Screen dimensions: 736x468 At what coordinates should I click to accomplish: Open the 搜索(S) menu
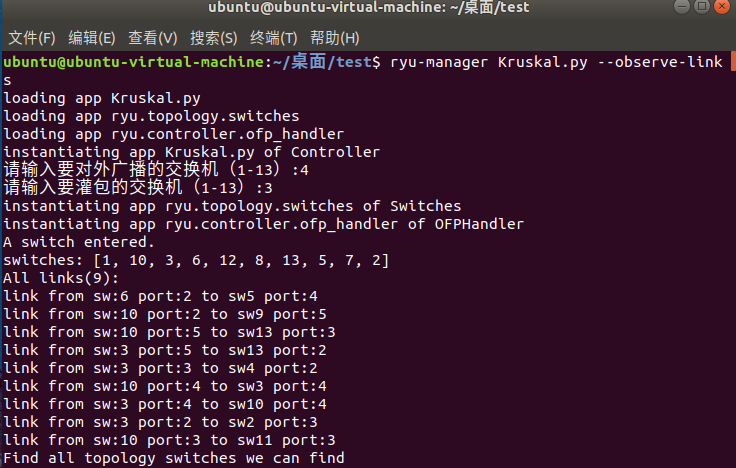213,39
